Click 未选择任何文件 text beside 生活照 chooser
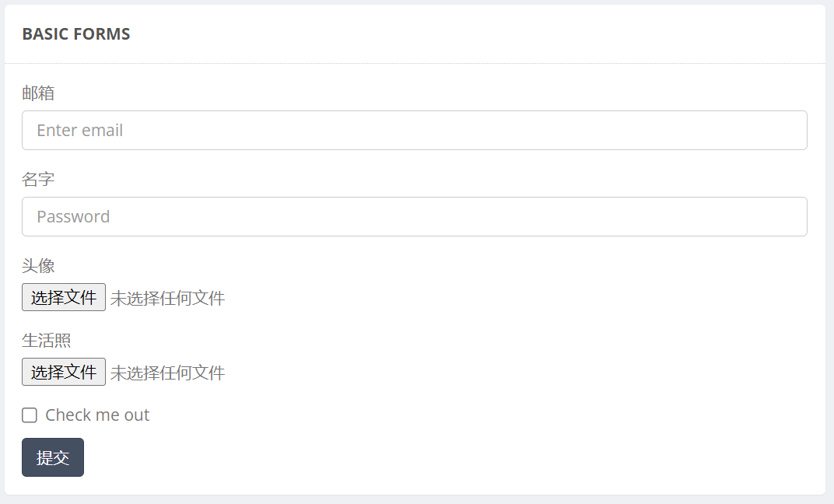834x504 pixels. (x=167, y=373)
